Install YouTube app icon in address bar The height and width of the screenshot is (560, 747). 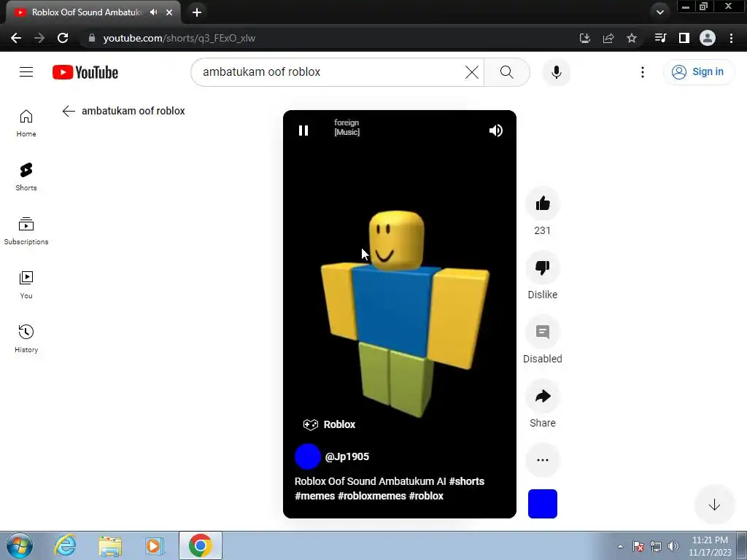(584, 38)
